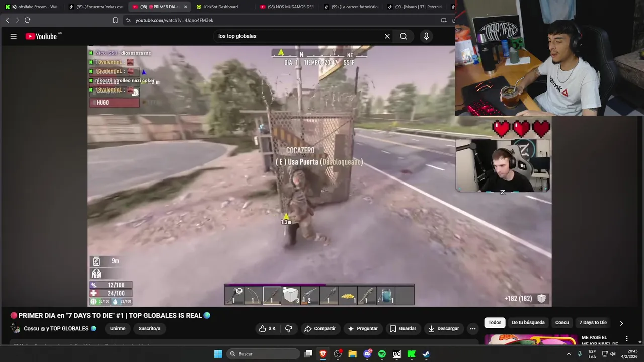Image resolution: width=644 pixels, height=362 pixels.
Task: Select the 'De tu búsqueda' chip
Action: point(528,323)
